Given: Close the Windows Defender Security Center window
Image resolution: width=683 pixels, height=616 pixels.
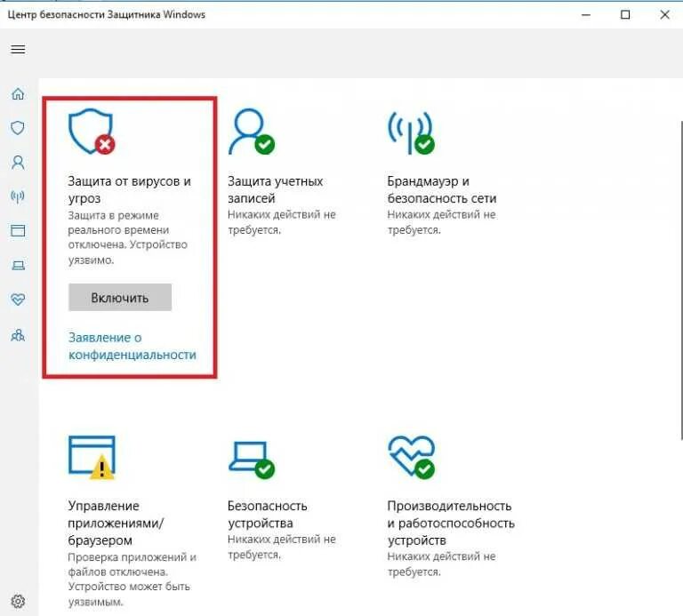Looking at the screenshot, I should (x=664, y=15).
